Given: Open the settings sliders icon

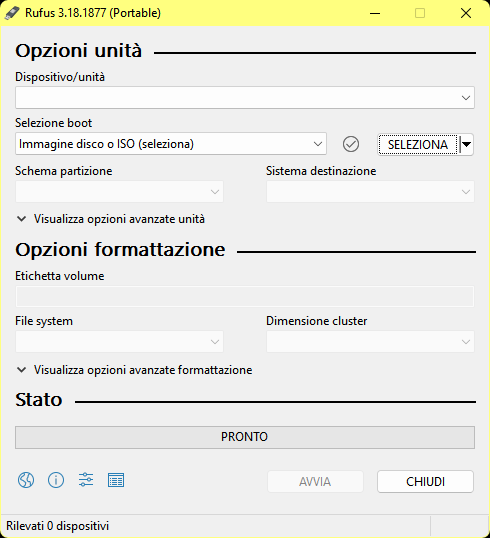Looking at the screenshot, I should pos(86,480).
